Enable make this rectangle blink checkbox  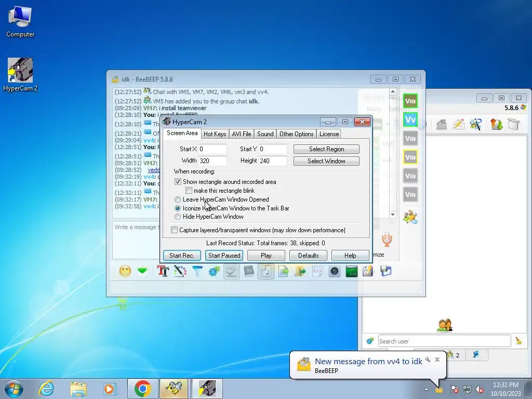(189, 191)
